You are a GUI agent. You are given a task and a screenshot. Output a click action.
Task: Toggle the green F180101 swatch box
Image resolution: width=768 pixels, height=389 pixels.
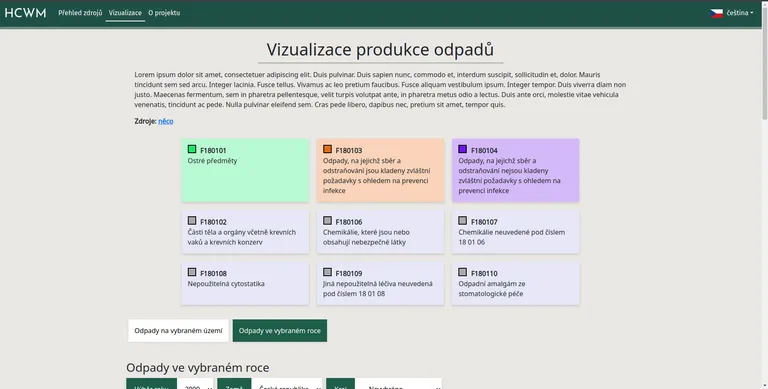(x=192, y=149)
